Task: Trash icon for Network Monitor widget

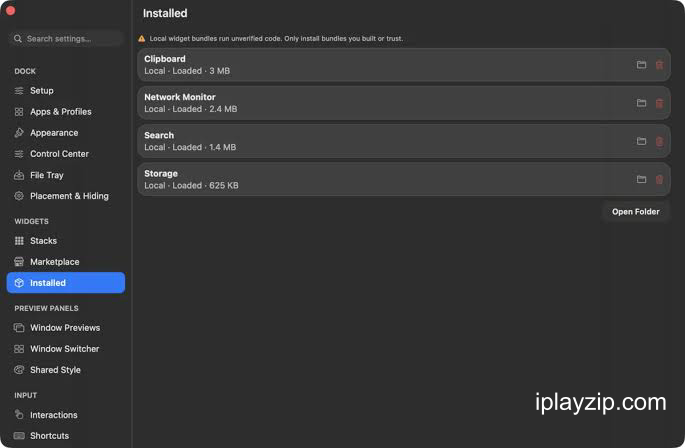Action: 659,103
